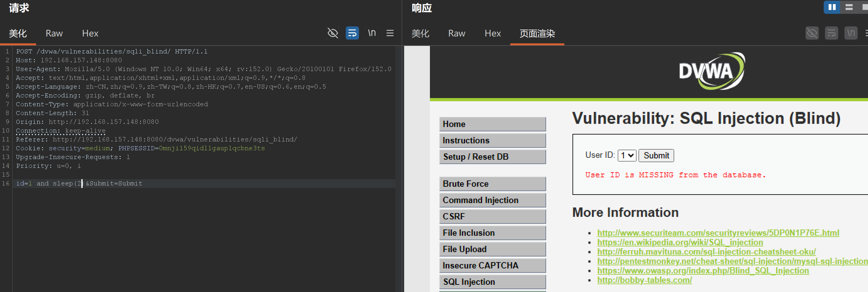Toggle show newline characters in the request panel
Viewport: 868px width, 292px height.
(372, 33)
